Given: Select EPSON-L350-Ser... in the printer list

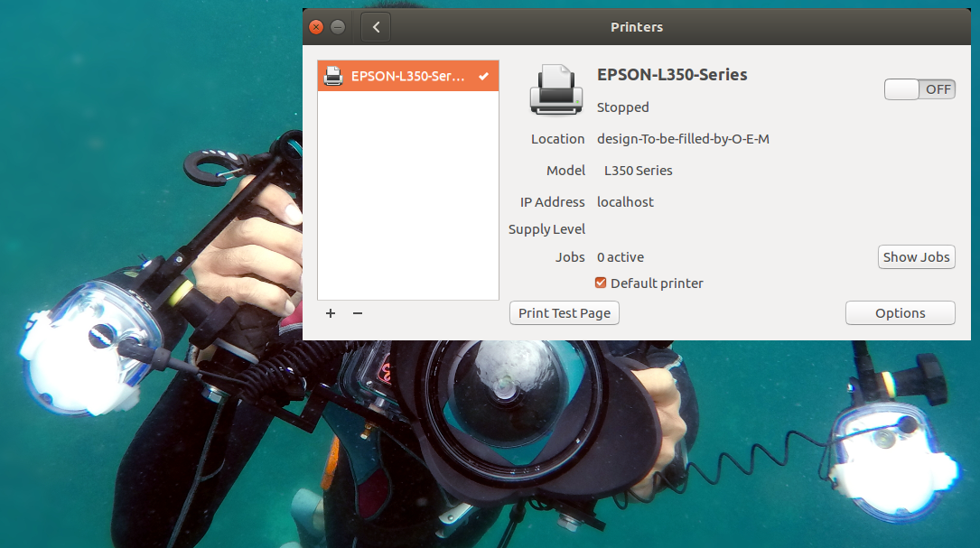Looking at the screenshot, I should (408, 76).
